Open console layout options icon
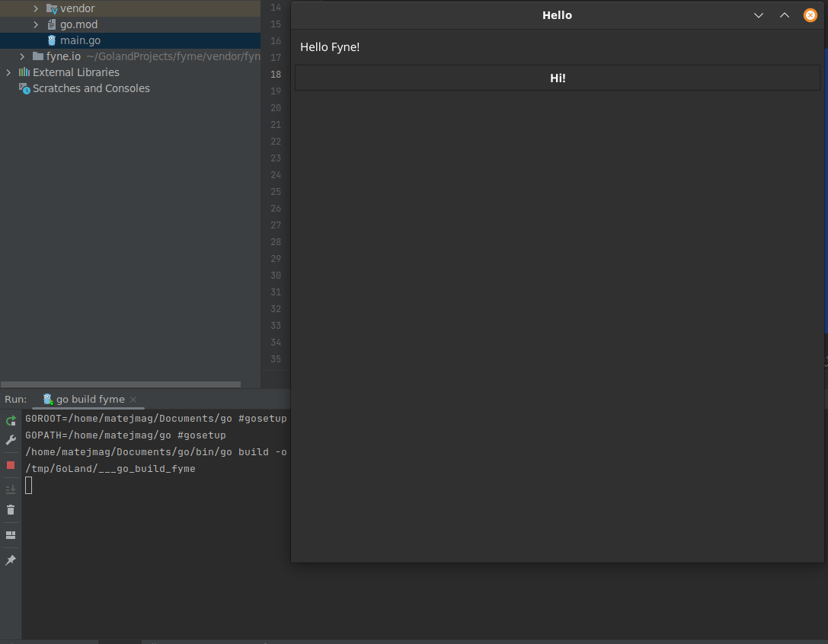 (x=11, y=535)
